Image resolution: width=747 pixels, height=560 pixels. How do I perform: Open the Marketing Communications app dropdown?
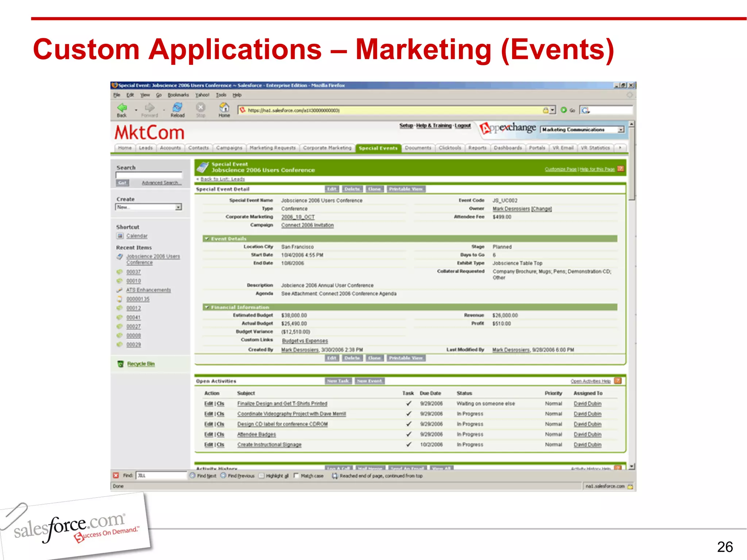(582, 129)
